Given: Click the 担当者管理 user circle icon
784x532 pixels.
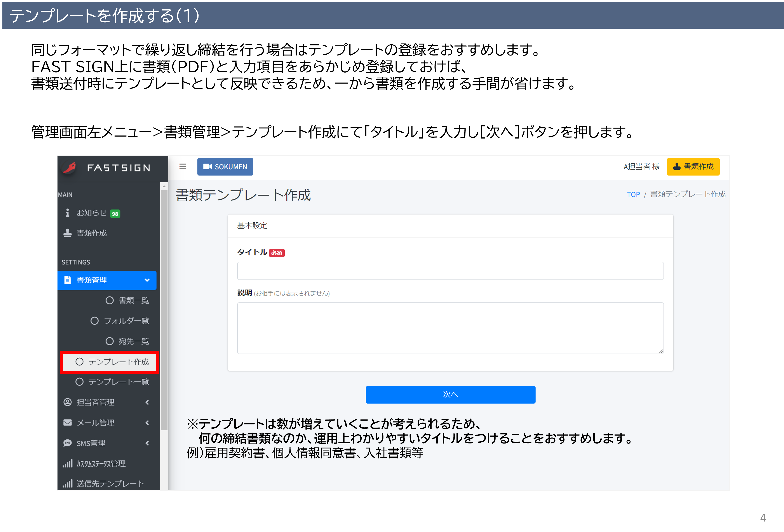Looking at the screenshot, I should pyautogui.click(x=68, y=402).
